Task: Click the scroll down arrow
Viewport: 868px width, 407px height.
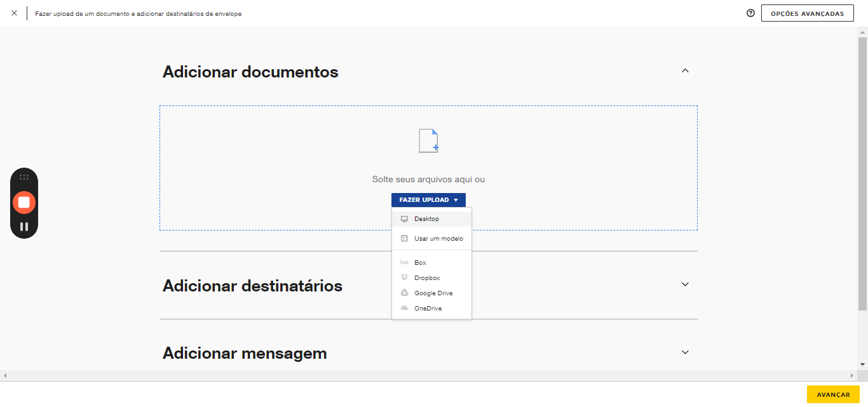Action: coord(862,364)
